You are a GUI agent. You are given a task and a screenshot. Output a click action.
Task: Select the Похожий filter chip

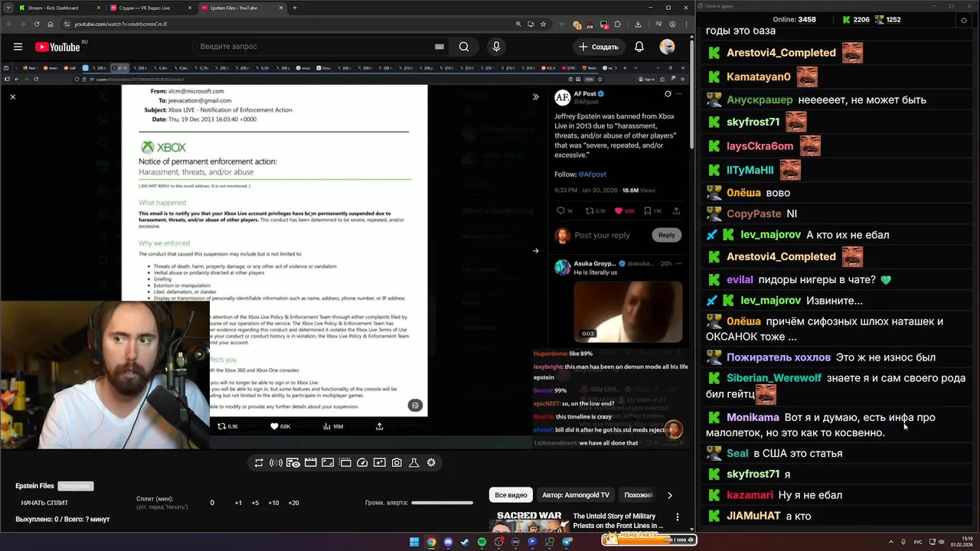click(638, 495)
